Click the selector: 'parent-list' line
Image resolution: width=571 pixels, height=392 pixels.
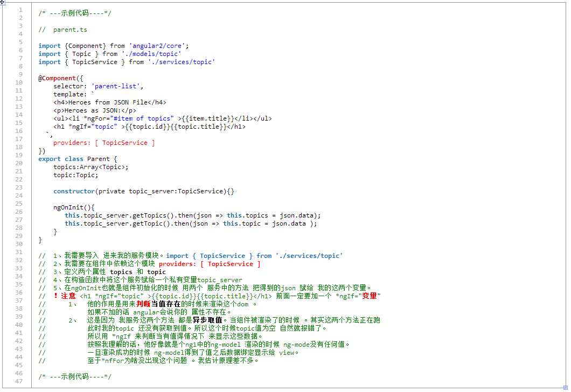click(98, 86)
